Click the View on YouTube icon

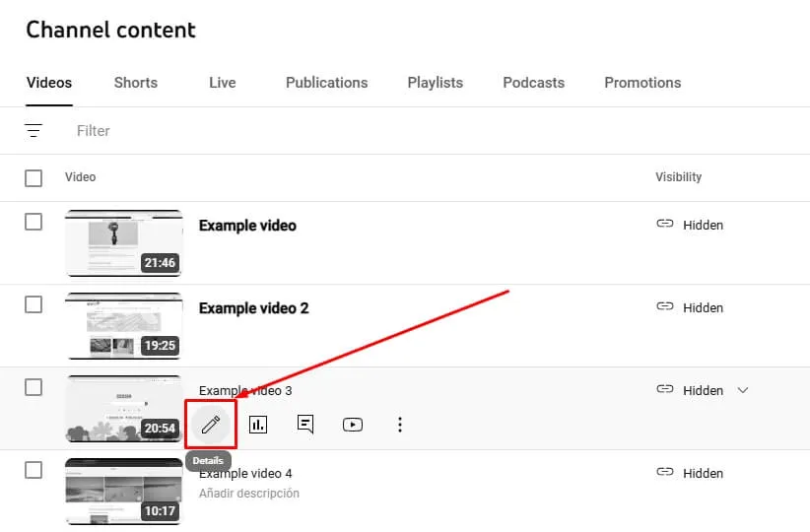pyautogui.click(x=353, y=425)
